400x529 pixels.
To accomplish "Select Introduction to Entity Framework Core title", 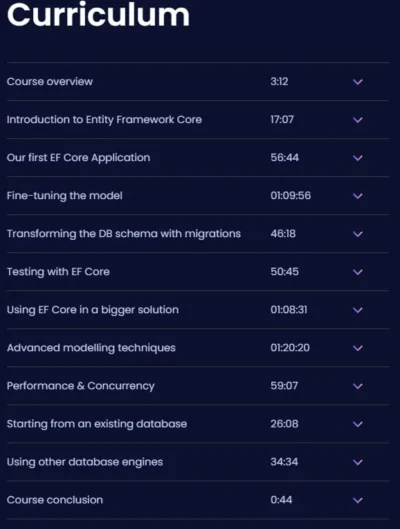I will pyautogui.click(x=104, y=120).
